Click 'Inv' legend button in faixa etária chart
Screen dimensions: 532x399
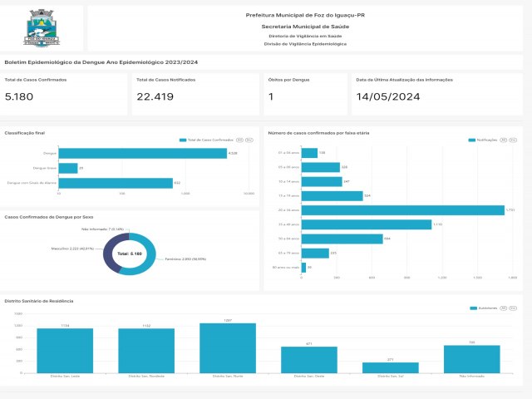point(513,140)
